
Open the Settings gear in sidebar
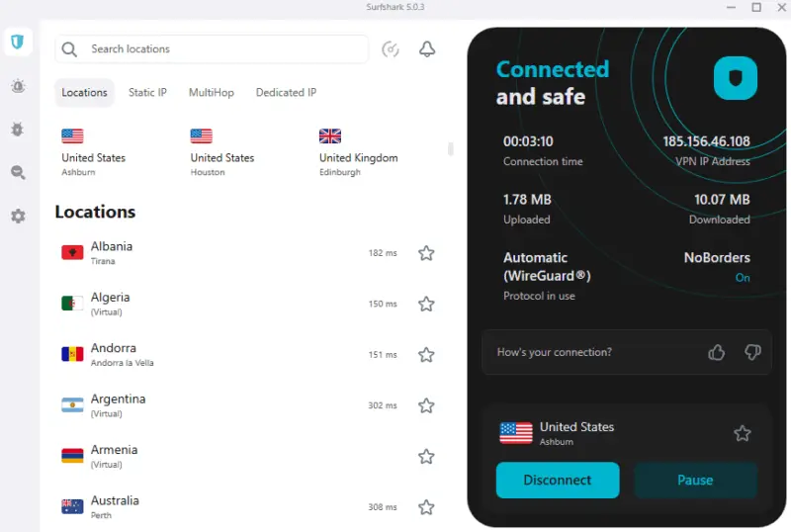[x=18, y=216]
